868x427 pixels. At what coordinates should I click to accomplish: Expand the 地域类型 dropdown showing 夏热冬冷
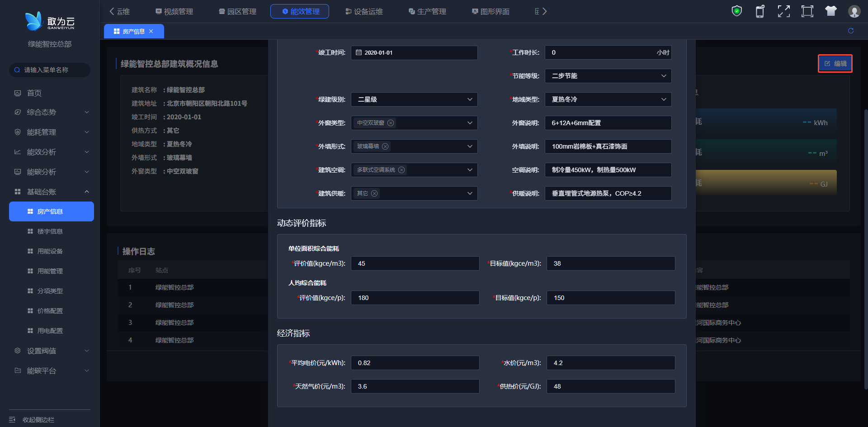[608, 99]
